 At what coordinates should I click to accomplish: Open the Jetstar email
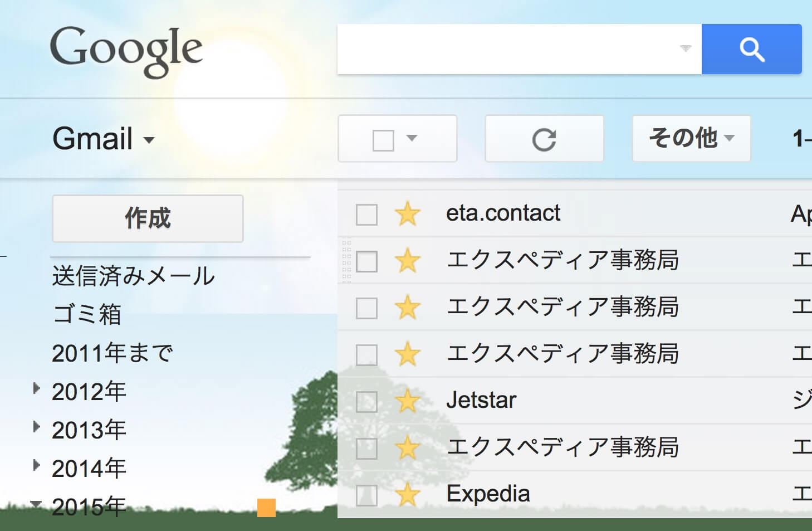tap(481, 400)
